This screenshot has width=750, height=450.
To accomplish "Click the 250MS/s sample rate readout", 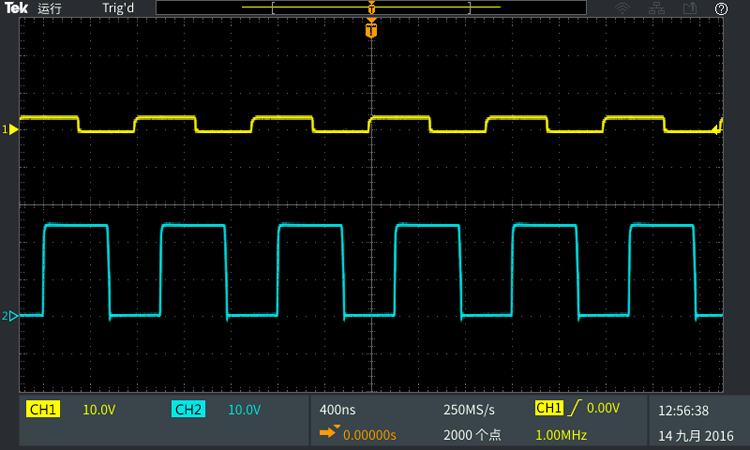I will pos(469,410).
